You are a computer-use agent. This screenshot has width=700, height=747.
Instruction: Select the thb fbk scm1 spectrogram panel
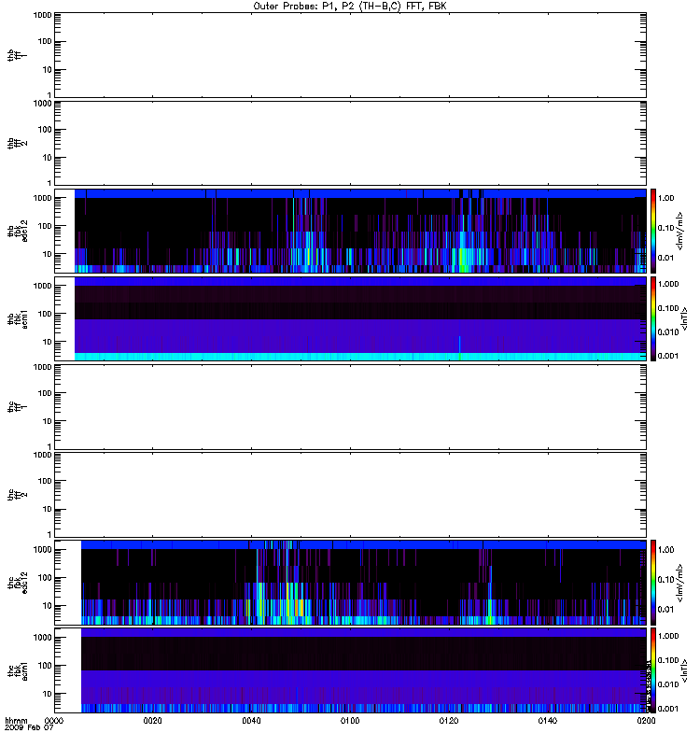(351, 318)
